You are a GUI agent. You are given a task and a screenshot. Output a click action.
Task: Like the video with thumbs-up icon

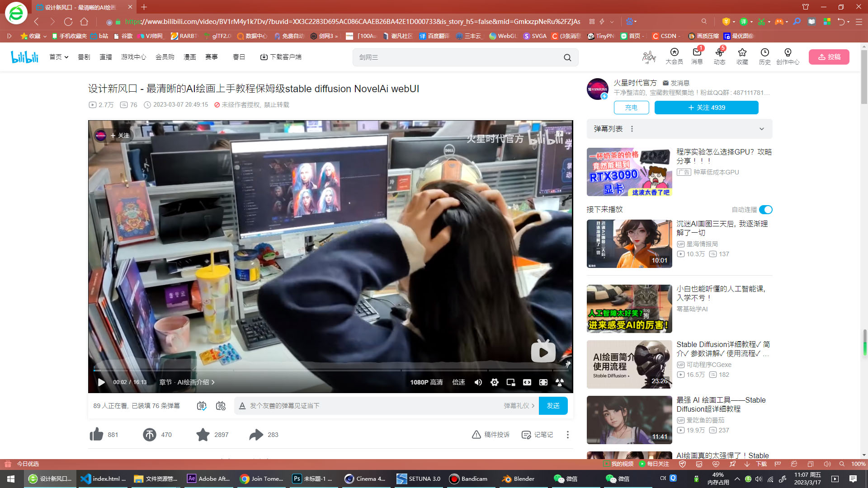pos(96,435)
